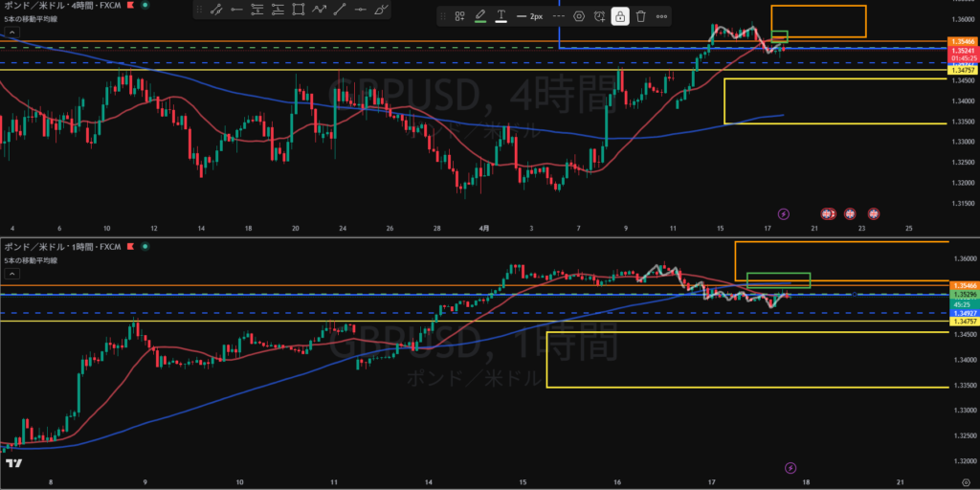Image resolution: width=980 pixels, height=490 pixels.
Task: Click the TradingView logo in bottom-left corner
Action: [13, 464]
